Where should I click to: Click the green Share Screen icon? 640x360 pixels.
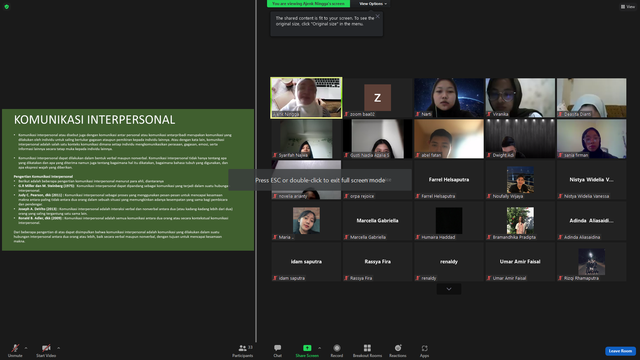point(307,348)
